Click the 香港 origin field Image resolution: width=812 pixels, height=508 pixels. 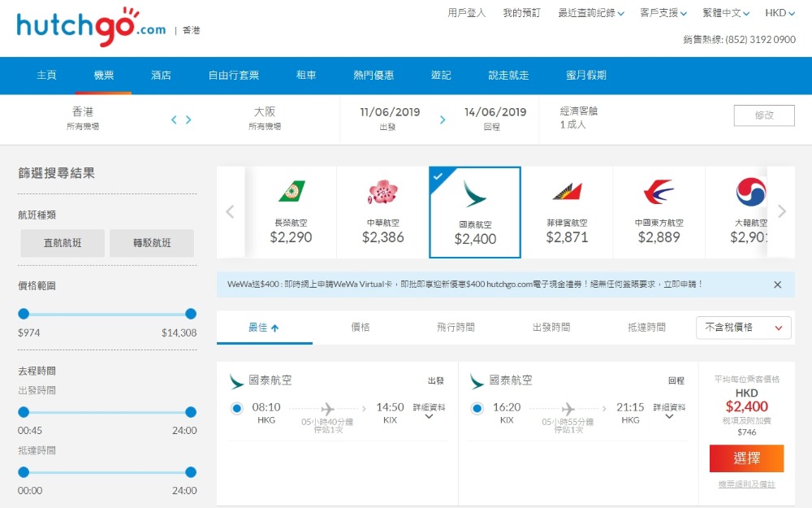click(x=83, y=118)
